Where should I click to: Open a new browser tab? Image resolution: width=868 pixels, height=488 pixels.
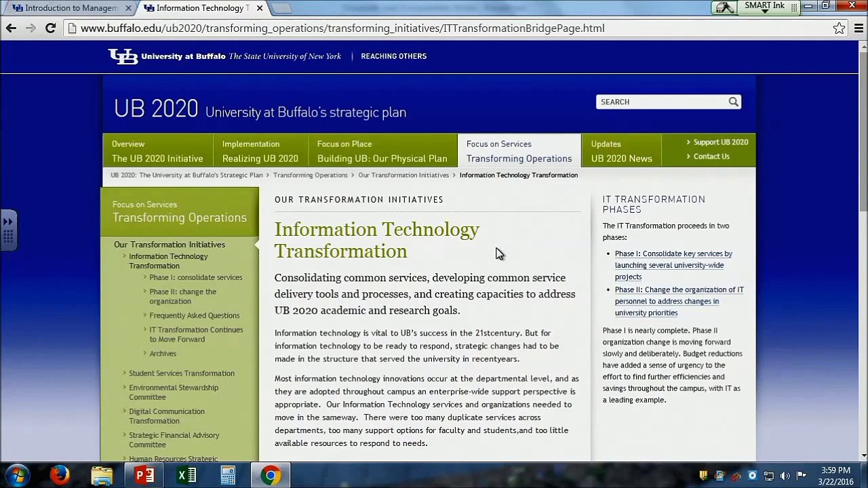tap(281, 8)
